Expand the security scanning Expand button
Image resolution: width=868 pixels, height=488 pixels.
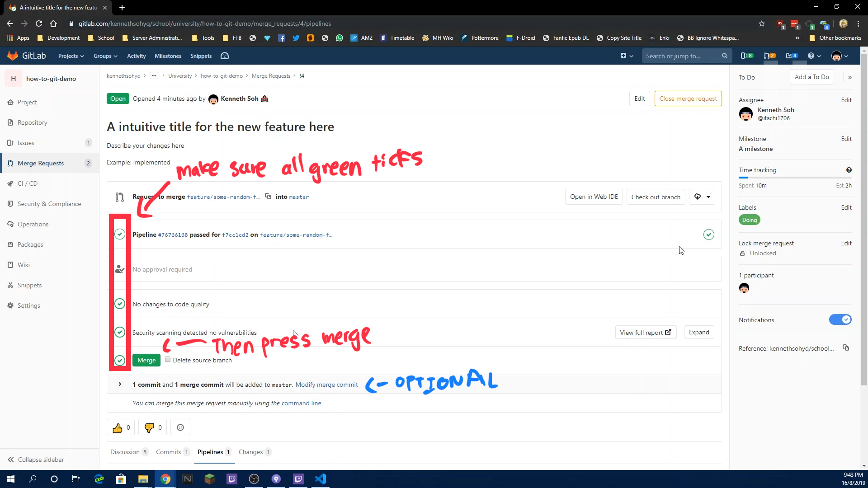pos(699,332)
